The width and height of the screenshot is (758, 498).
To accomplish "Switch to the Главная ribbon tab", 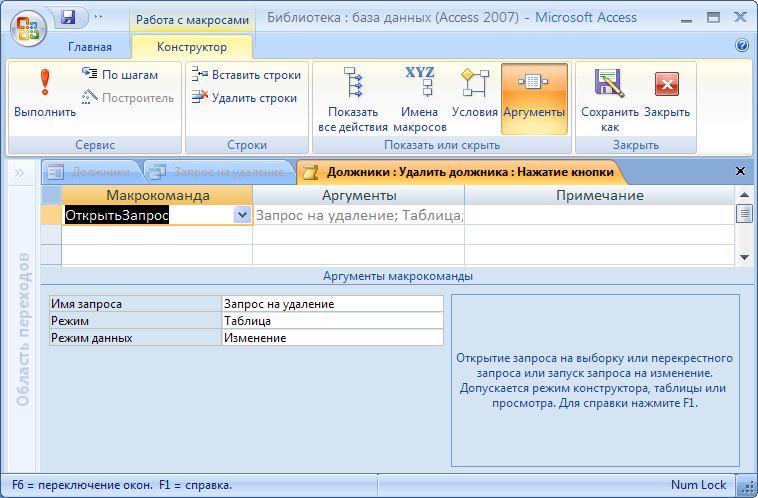I will 90,47.
